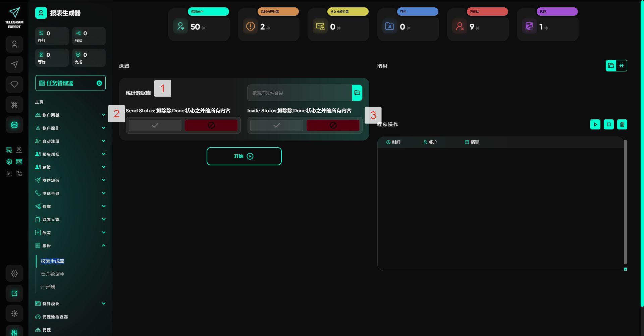Screen dimensions: 644x336
Task: Open 计算器 submenu item
Action: (48, 287)
